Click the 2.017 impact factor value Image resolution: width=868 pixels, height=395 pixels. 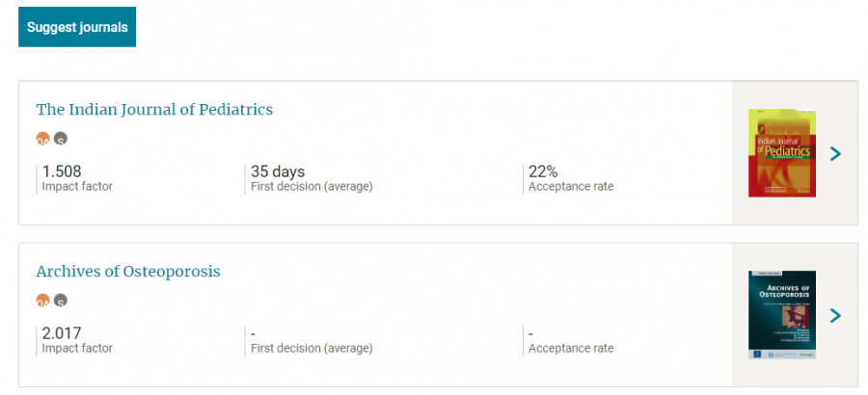tap(62, 333)
